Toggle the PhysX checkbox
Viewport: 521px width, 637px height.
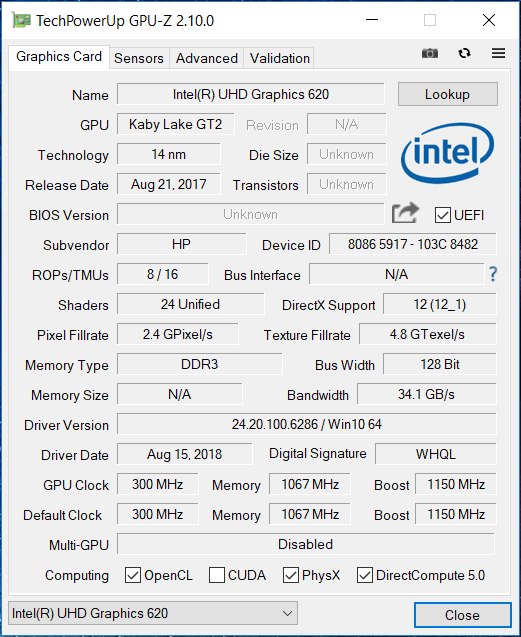[291, 575]
